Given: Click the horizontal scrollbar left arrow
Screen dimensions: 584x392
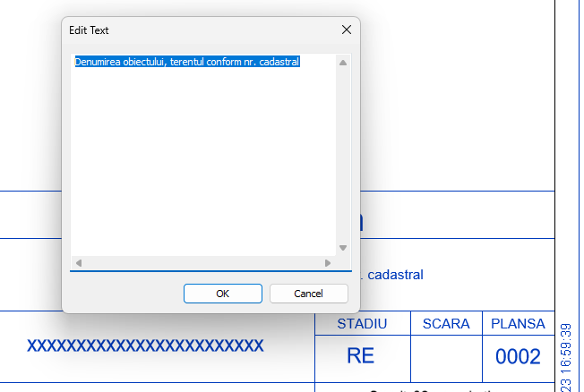Looking at the screenshot, I should pos(79,263).
